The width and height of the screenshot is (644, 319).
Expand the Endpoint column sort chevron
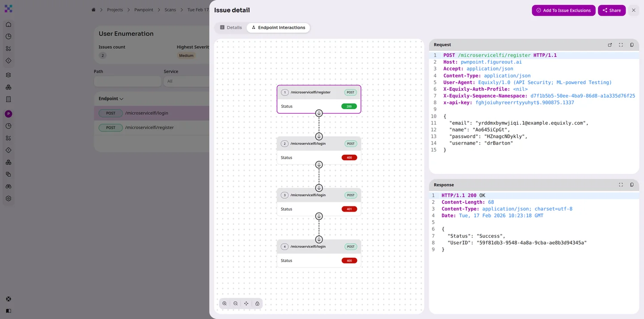(122, 99)
